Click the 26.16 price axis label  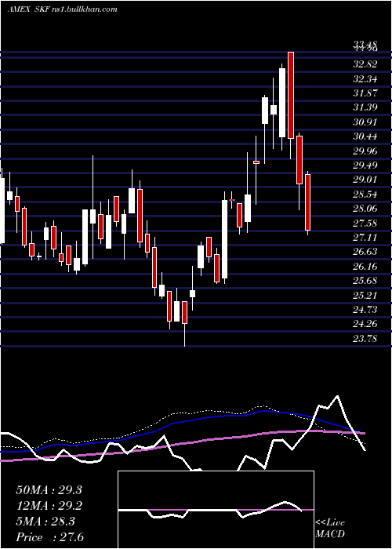(x=365, y=267)
